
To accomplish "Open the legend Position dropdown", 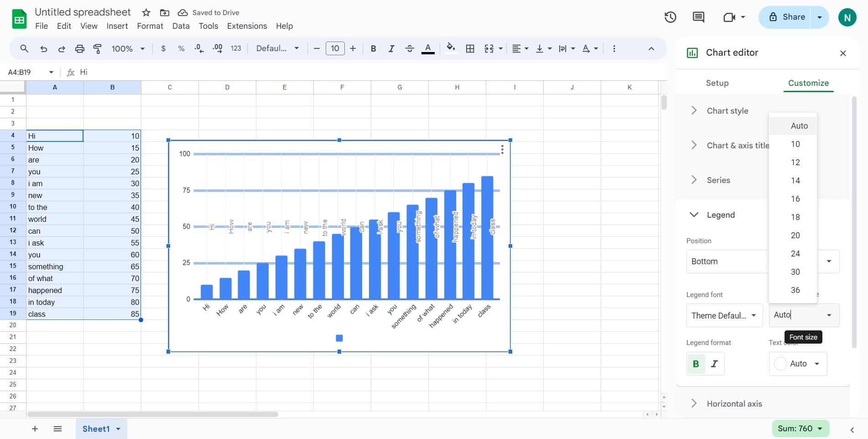I will pos(829,261).
